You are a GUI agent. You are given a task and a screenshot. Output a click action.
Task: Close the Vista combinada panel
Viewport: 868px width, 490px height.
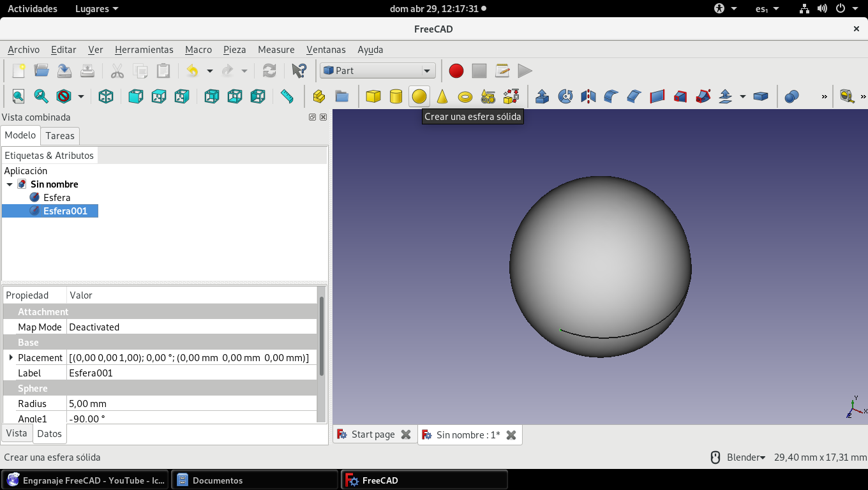coord(323,117)
